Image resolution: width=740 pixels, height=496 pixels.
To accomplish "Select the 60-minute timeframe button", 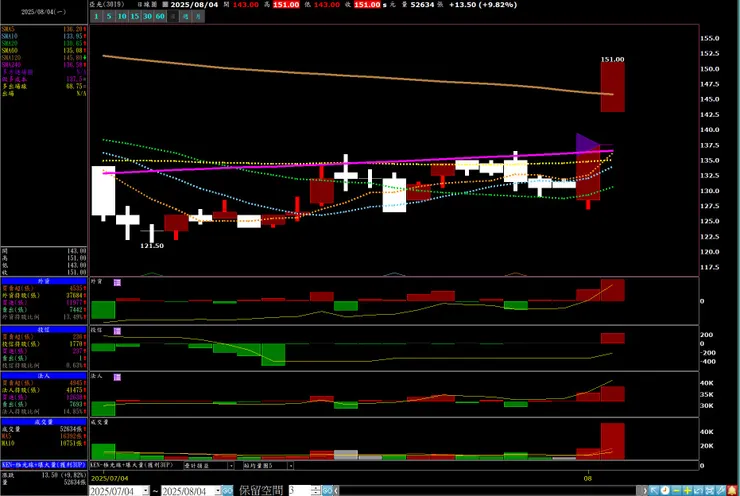I will click(160, 17).
